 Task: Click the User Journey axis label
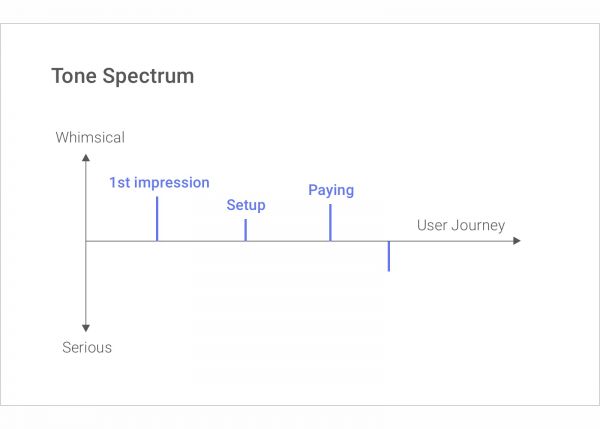[461, 225]
